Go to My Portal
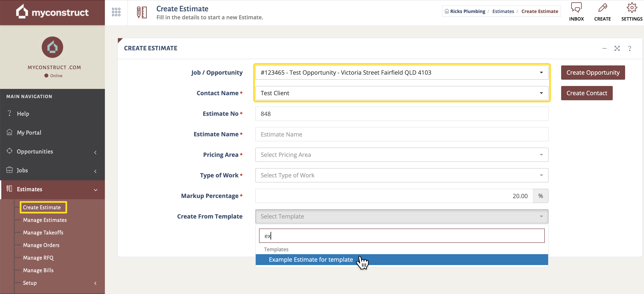Screen dimensions: 644x294 [52, 133]
